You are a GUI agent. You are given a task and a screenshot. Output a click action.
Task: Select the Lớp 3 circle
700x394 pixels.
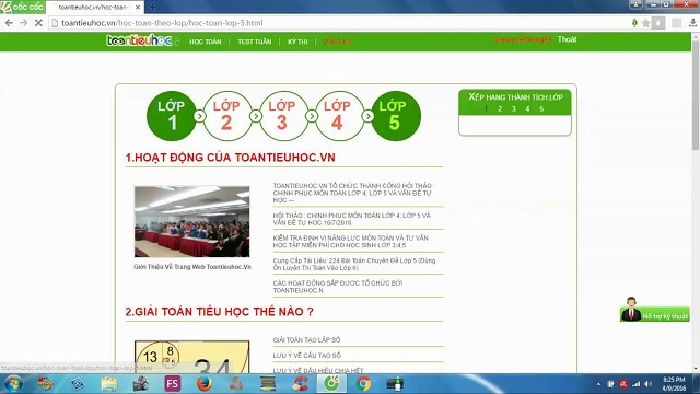pyautogui.click(x=283, y=116)
